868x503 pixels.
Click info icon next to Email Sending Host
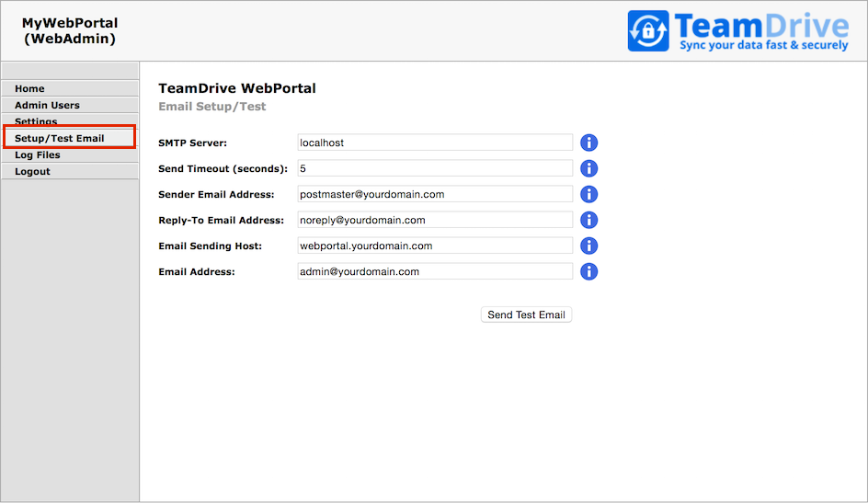pos(589,246)
